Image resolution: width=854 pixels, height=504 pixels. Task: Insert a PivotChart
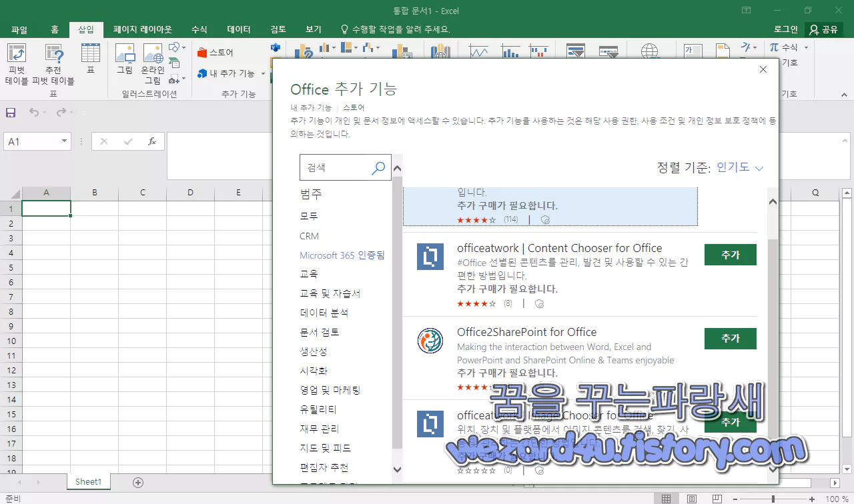click(x=401, y=51)
